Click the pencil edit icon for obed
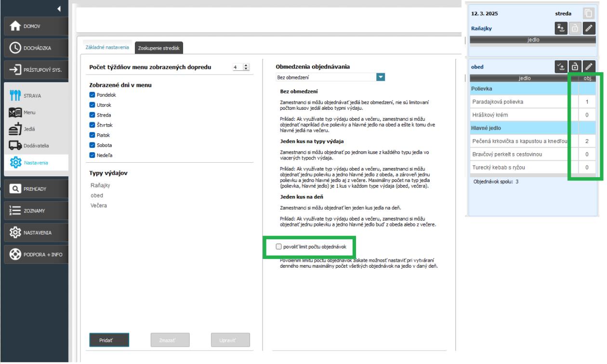Screen dimensions: 607x364 tap(589, 67)
